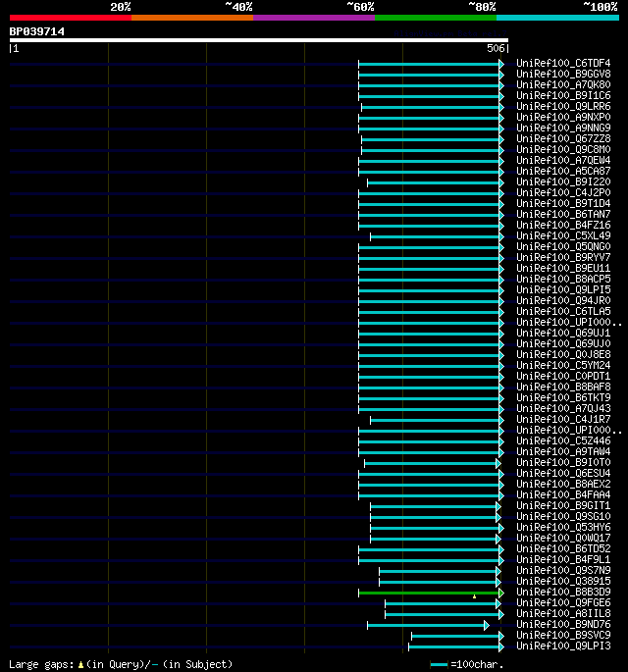The width and height of the screenshot is (628, 672).
Task: Click the UniRef100_B6TAN7 label
Action: pyautogui.click(x=563, y=214)
